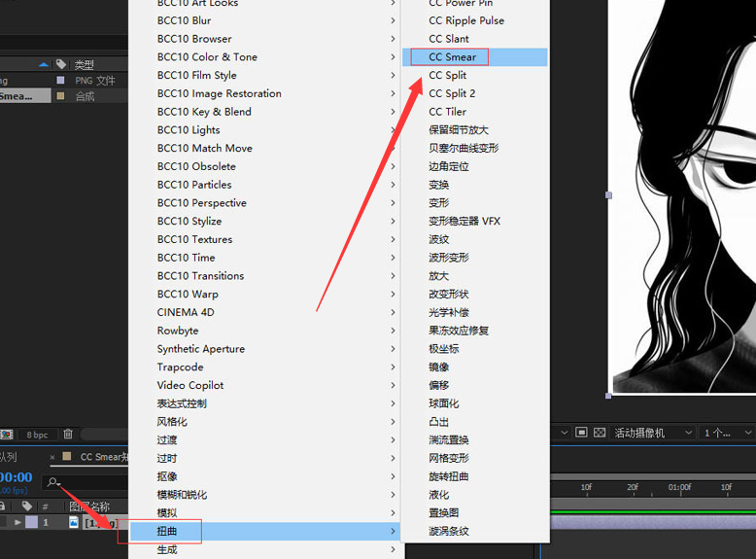Click the chevron left of region icon
Screen dimensions: 756x559
tap(564, 433)
